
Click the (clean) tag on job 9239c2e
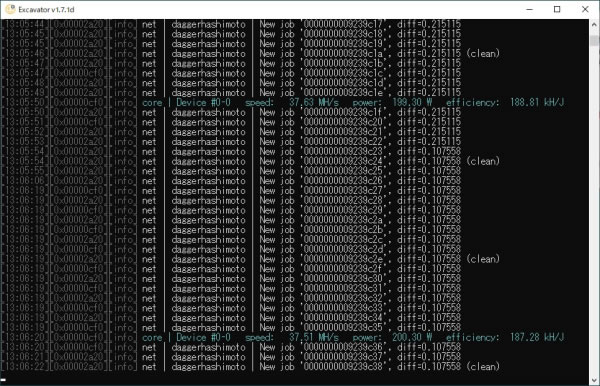coord(483,259)
